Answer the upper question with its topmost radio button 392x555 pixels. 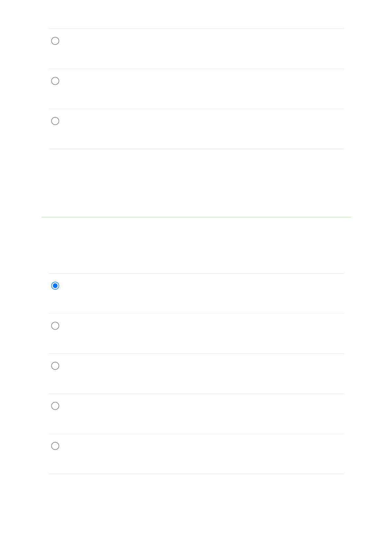(55, 41)
